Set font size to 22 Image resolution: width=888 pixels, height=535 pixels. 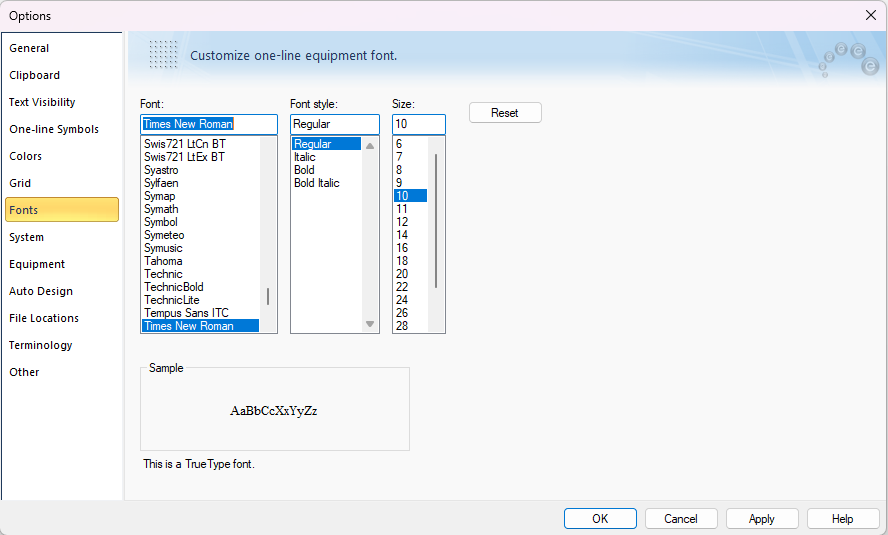click(x=411, y=287)
